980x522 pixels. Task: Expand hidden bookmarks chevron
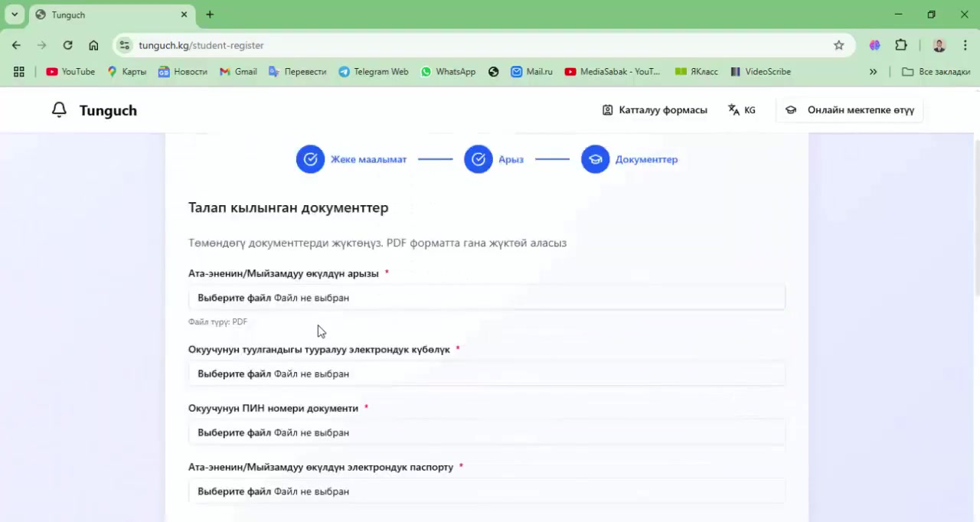point(873,71)
